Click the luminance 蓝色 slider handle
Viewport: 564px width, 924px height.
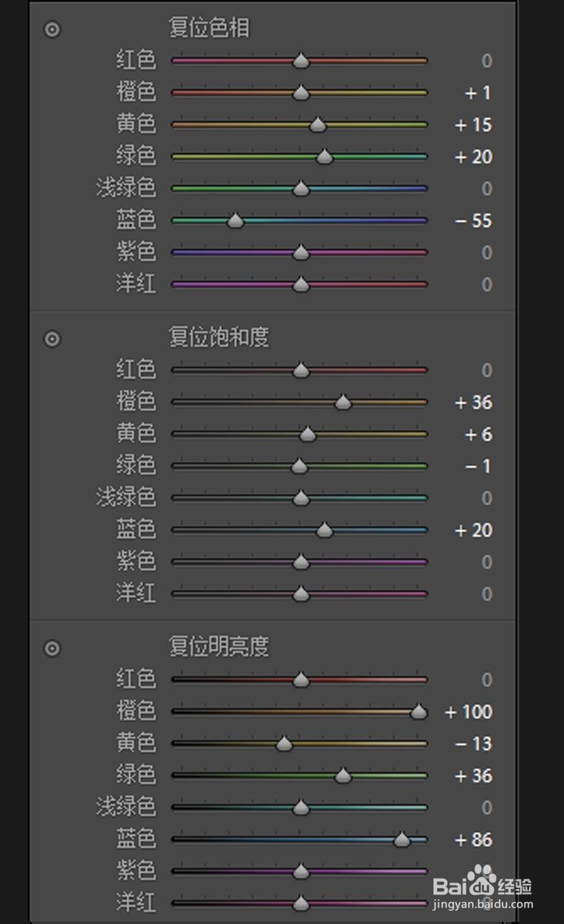tap(402, 840)
